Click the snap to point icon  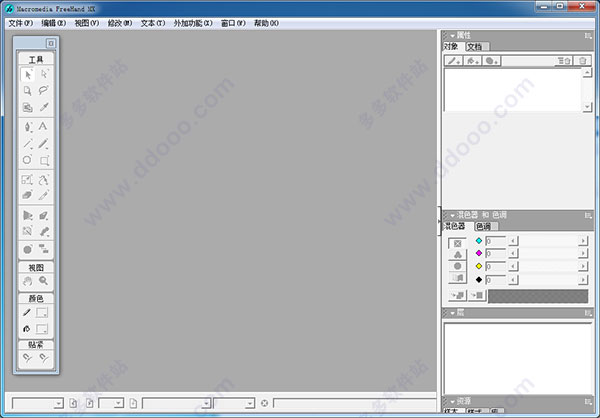tap(27, 358)
